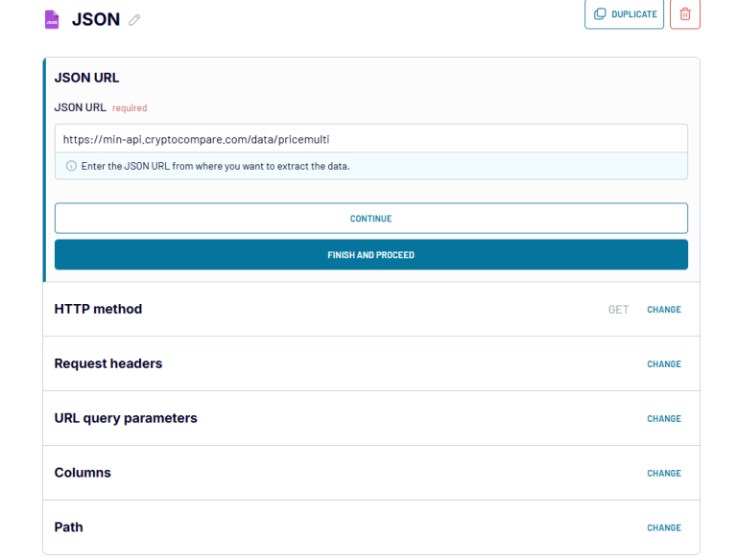Image resolution: width=737 pixels, height=560 pixels.
Task: Click Change for HTTP method
Action: click(663, 310)
